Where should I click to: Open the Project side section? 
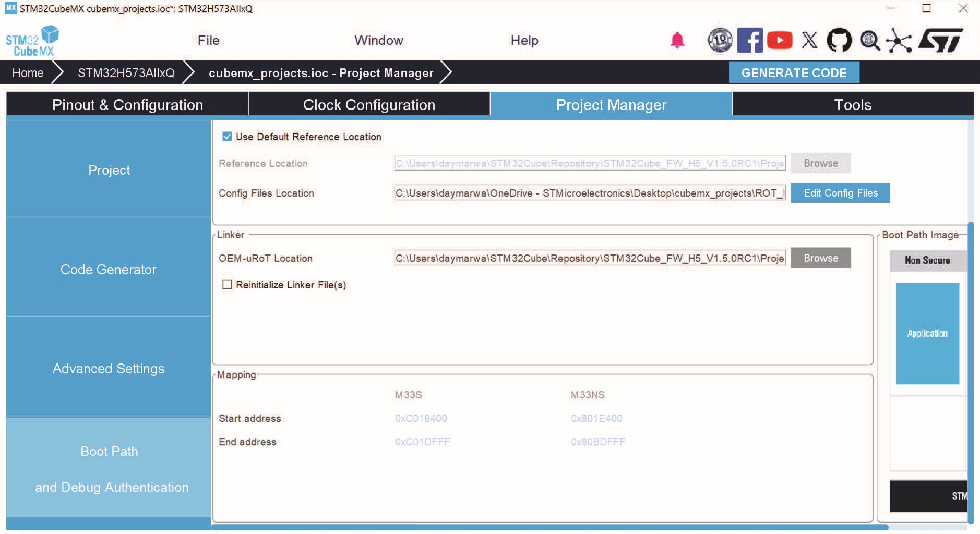pos(109,169)
